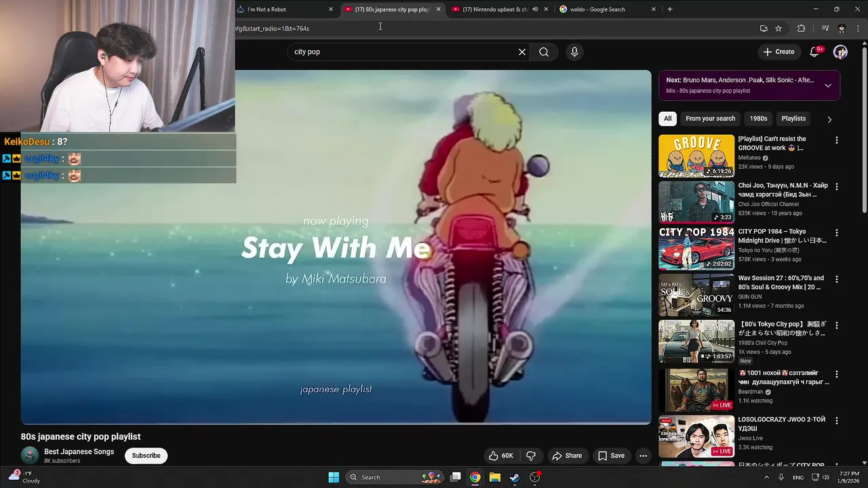Close the I'm Not a Robot tab
The width and height of the screenshot is (868, 488).
click(x=331, y=9)
